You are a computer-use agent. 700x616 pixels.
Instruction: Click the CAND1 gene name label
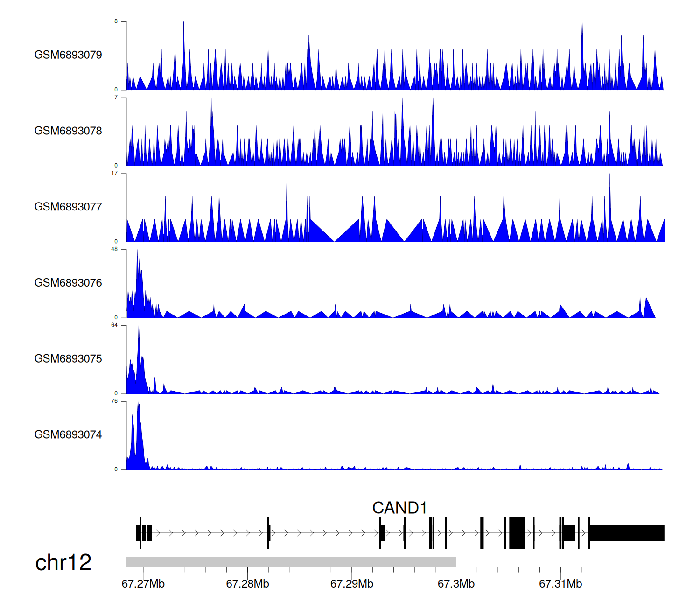pyautogui.click(x=399, y=508)
